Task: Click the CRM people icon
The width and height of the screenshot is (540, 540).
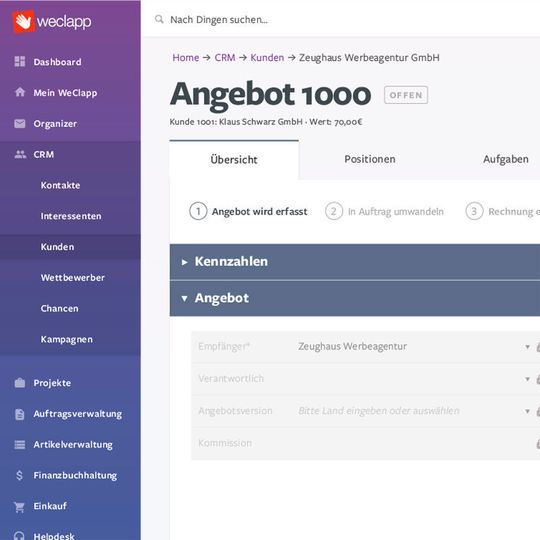Action: [x=20, y=154]
